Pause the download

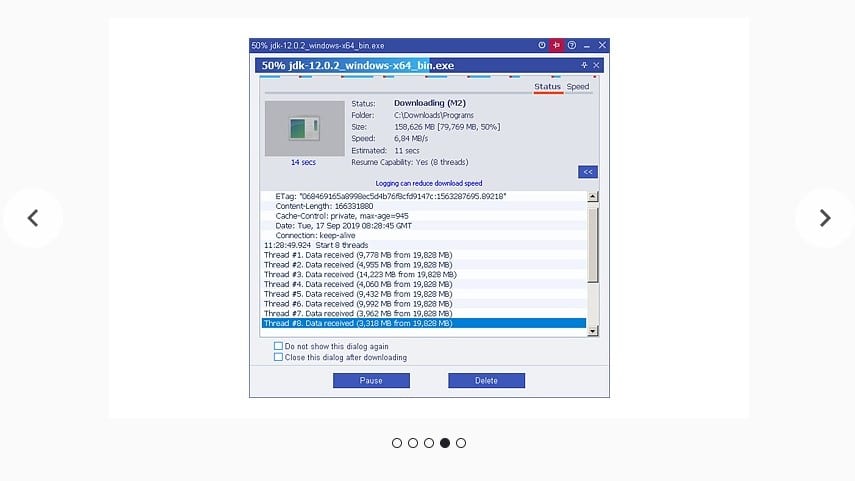pyautogui.click(x=371, y=381)
